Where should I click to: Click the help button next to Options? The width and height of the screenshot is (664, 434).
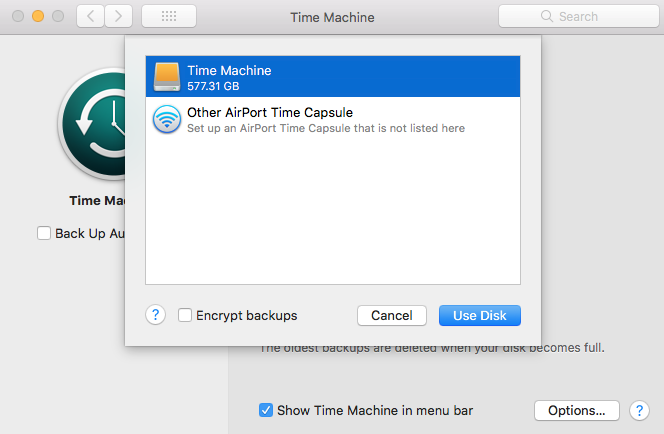pyautogui.click(x=639, y=410)
